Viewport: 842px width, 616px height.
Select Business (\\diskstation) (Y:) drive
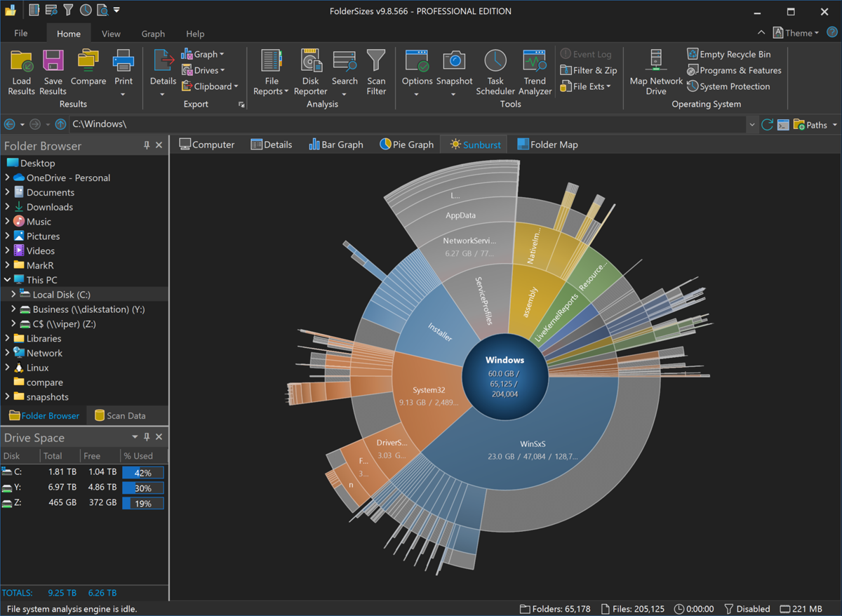click(x=88, y=309)
